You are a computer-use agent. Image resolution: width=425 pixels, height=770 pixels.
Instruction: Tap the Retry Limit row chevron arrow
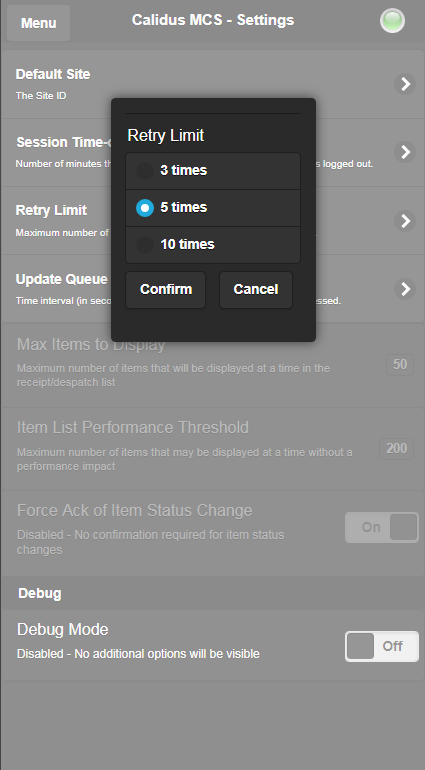405,221
